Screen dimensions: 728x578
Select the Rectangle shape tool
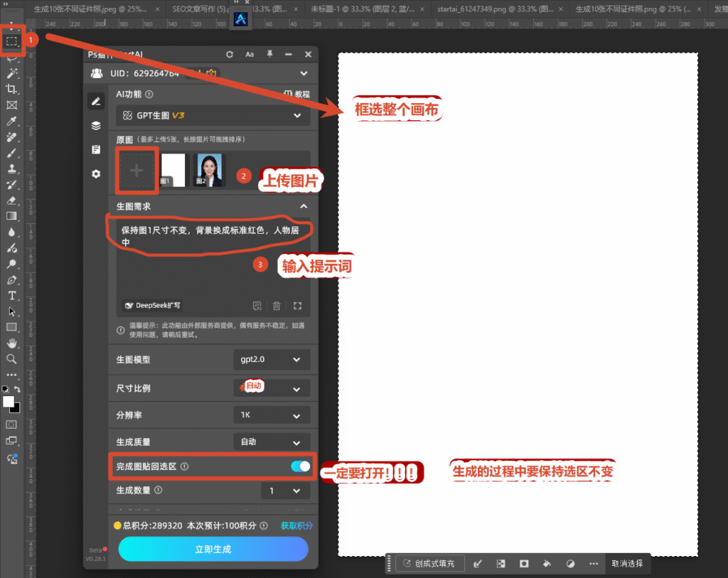(x=11, y=327)
